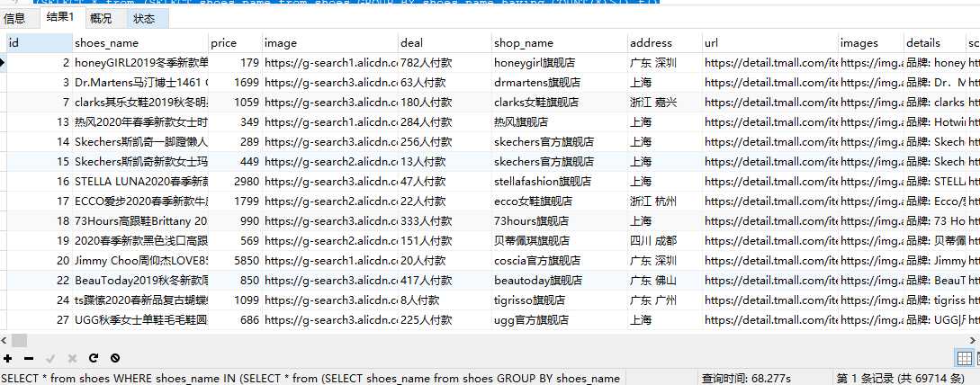Select deal cell 8人付款
Image resolution: width=980 pixels, height=385 pixels.
click(x=445, y=300)
